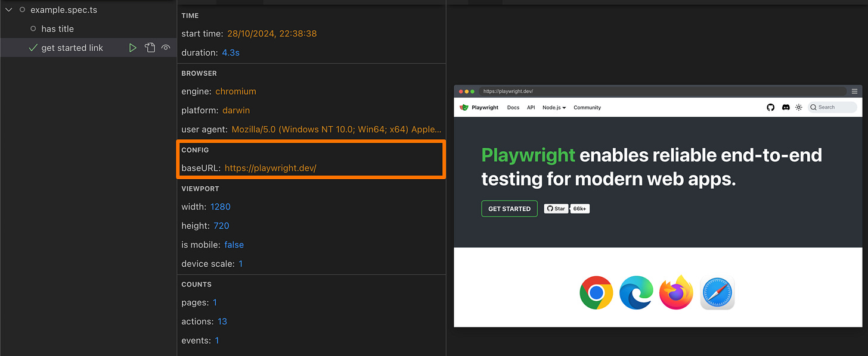The width and height of the screenshot is (868, 356).
Task: Click the Safari browser logo
Action: (717, 293)
